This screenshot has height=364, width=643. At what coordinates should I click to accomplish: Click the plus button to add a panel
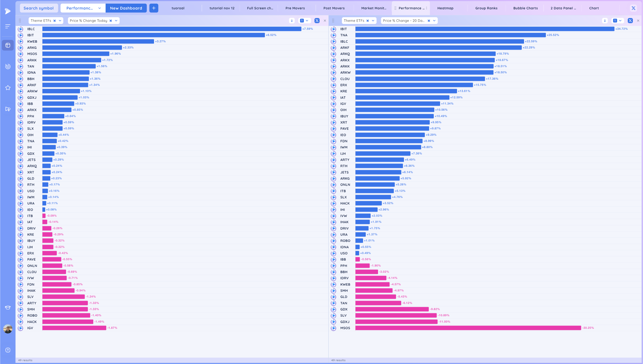154,8
